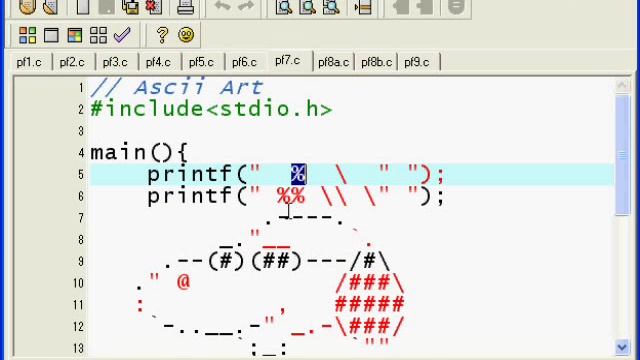640x360 pixels.
Task: Click the grayed-out document icon beside new file
Action: point(107,7)
